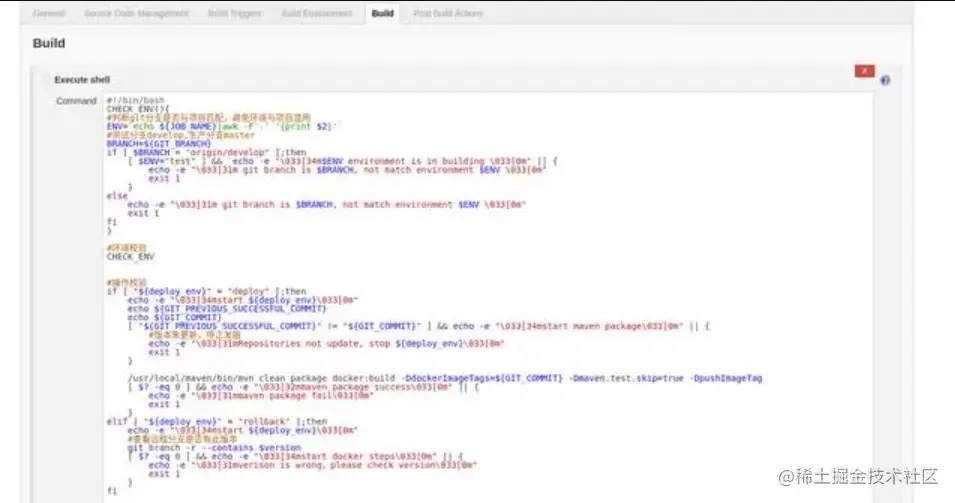Open the Source Code Management tab
The width and height of the screenshot is (955, 503).
coord(136,13)
